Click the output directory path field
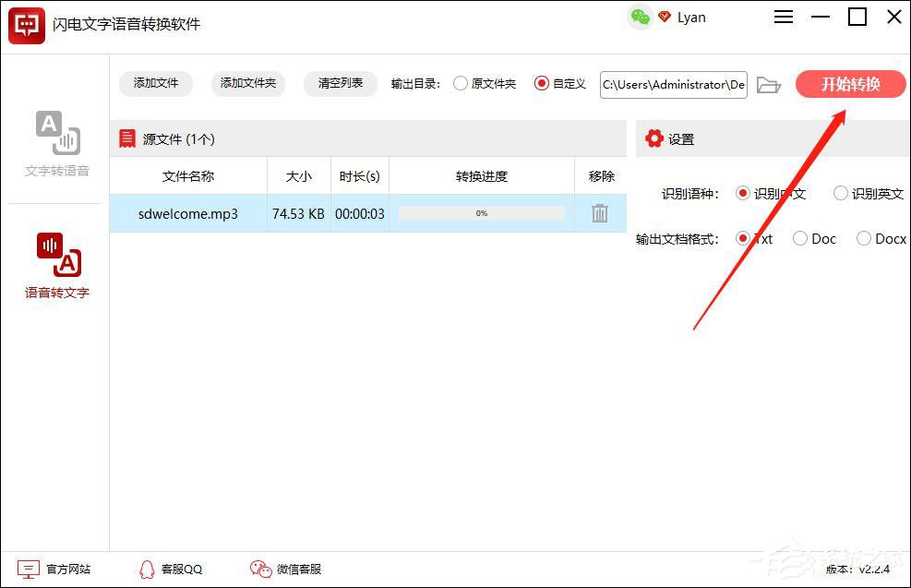Viewport: 911px width, 588px height. 672,84
